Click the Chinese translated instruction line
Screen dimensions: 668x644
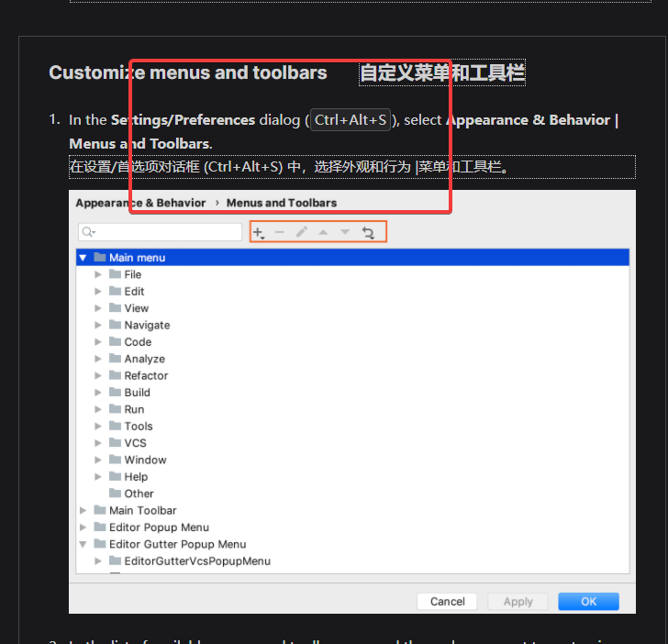point(352,167)
